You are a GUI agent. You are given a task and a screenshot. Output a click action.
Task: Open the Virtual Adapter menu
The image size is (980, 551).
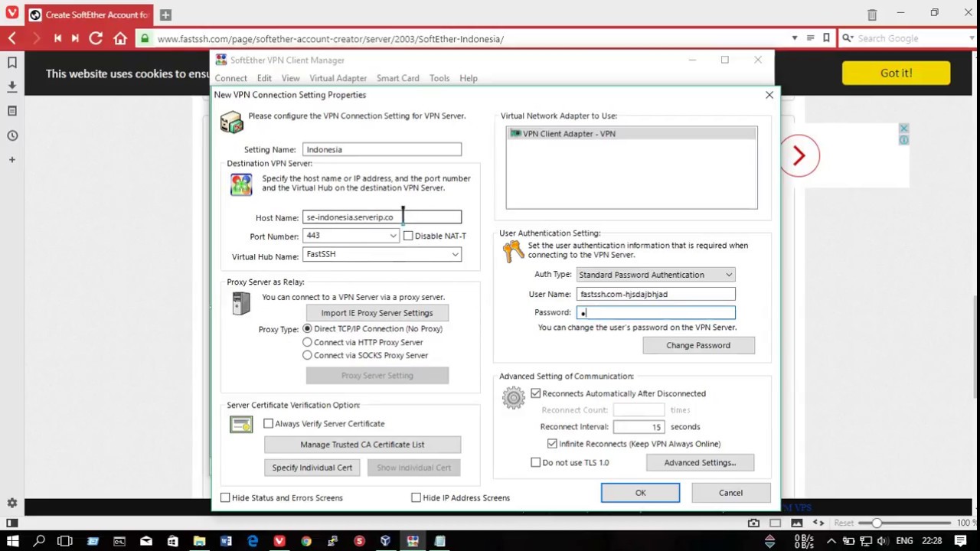(338, 78)
